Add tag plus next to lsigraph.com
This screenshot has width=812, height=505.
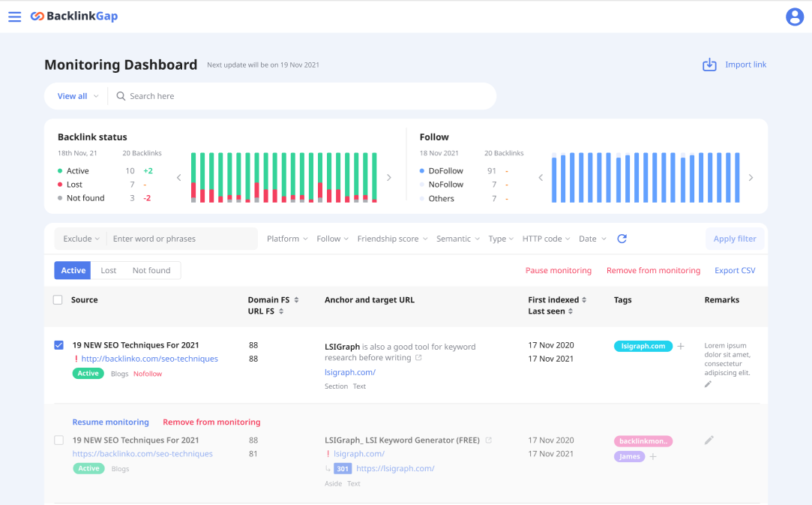coord(681,347)
